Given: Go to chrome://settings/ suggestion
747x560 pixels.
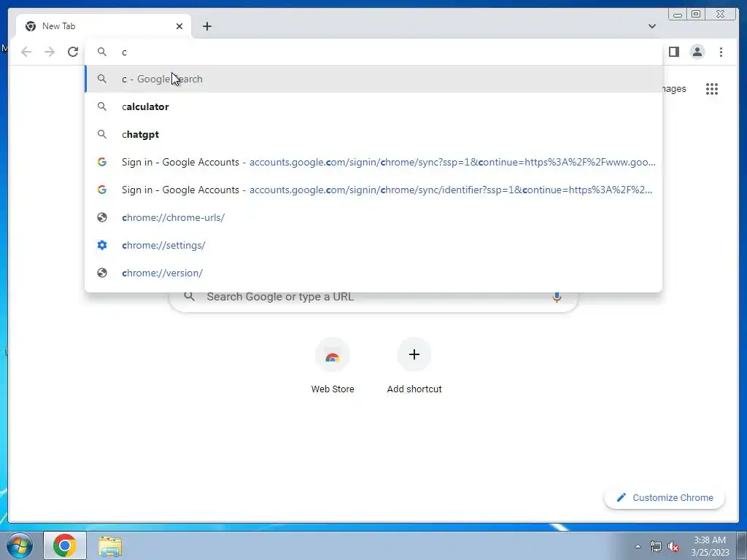Looking at the screenshot, I should pos(373,245).
